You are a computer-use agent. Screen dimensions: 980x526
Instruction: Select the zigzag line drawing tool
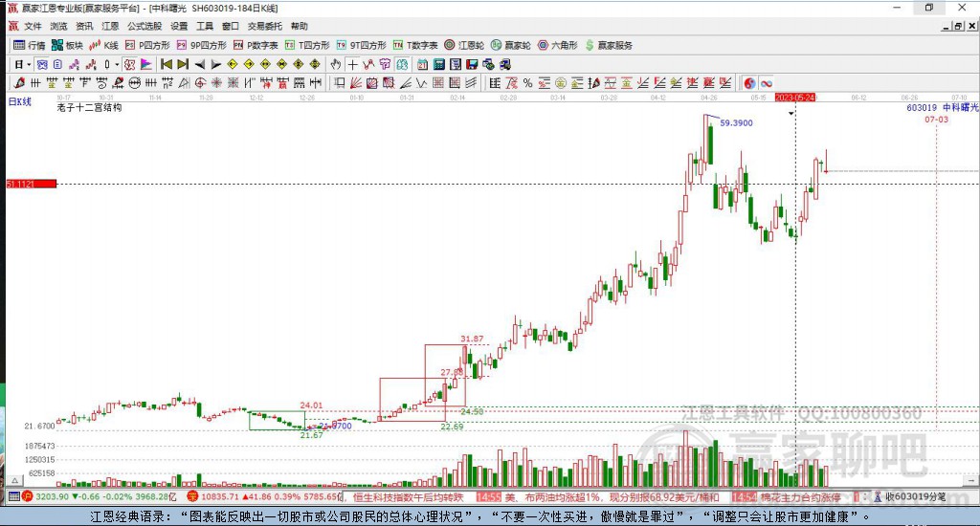(x=421, y=83)
